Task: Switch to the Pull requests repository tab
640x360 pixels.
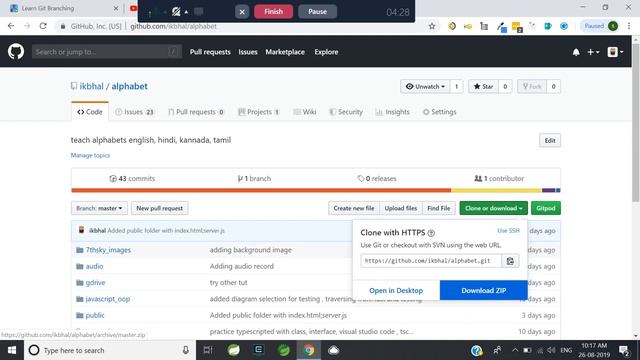Action: (196, 112)
